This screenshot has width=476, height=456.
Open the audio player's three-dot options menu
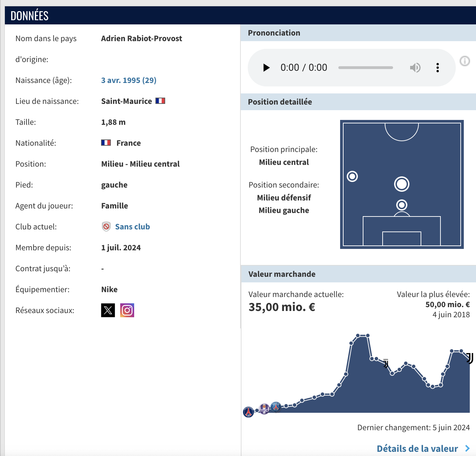point(438,68)
